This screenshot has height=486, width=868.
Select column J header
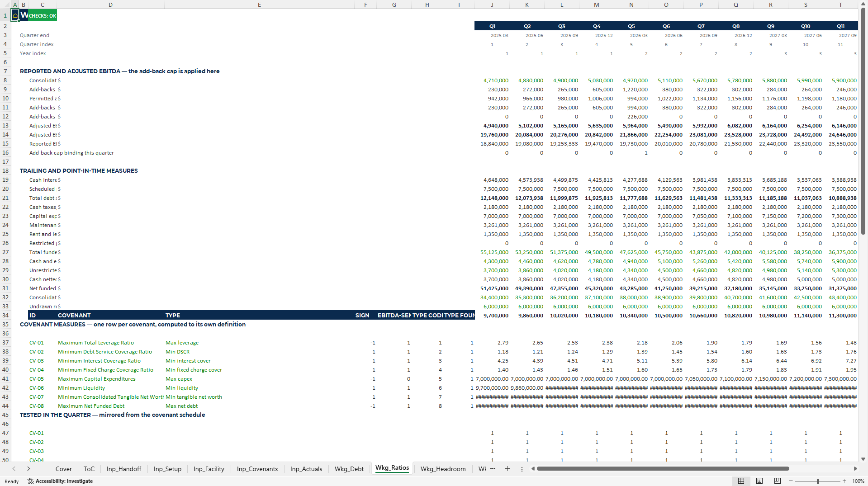pos(492,5)
